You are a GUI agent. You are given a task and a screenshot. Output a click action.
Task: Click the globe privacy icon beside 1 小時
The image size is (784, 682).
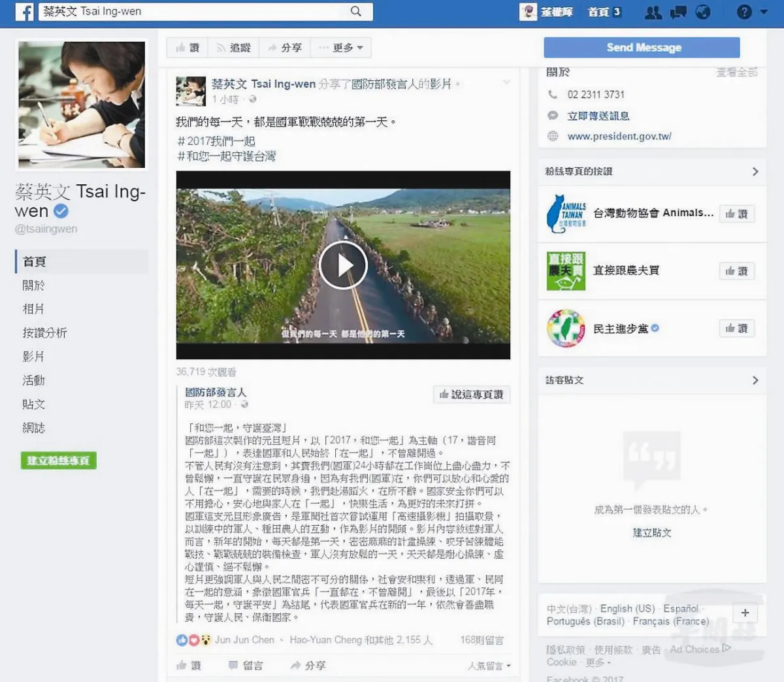pos(252,99)
